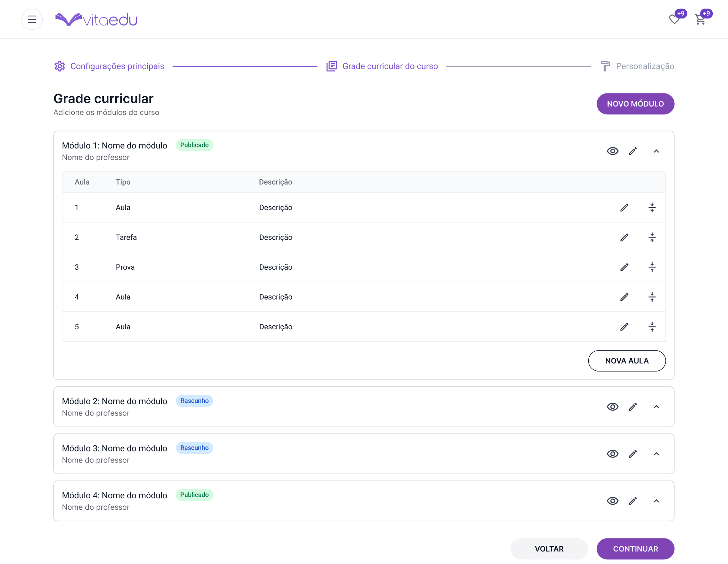The image size is (728, 564).
Task: Toggle Módulo 2 chevron expander
Action: point(656,407)
